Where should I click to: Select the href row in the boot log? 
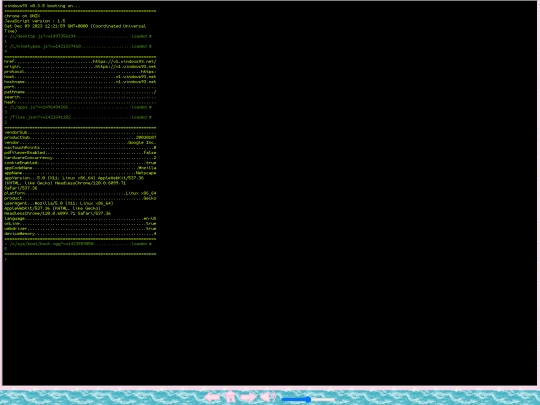(80, 62)
